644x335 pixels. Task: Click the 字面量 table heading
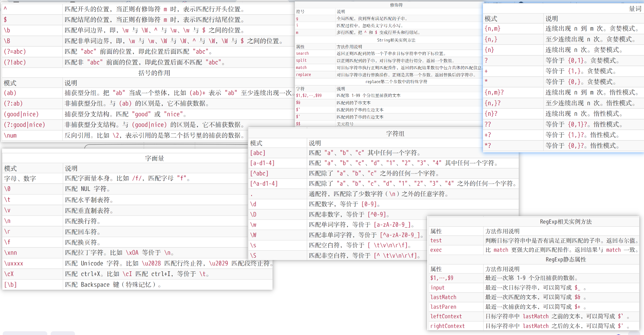154,158
